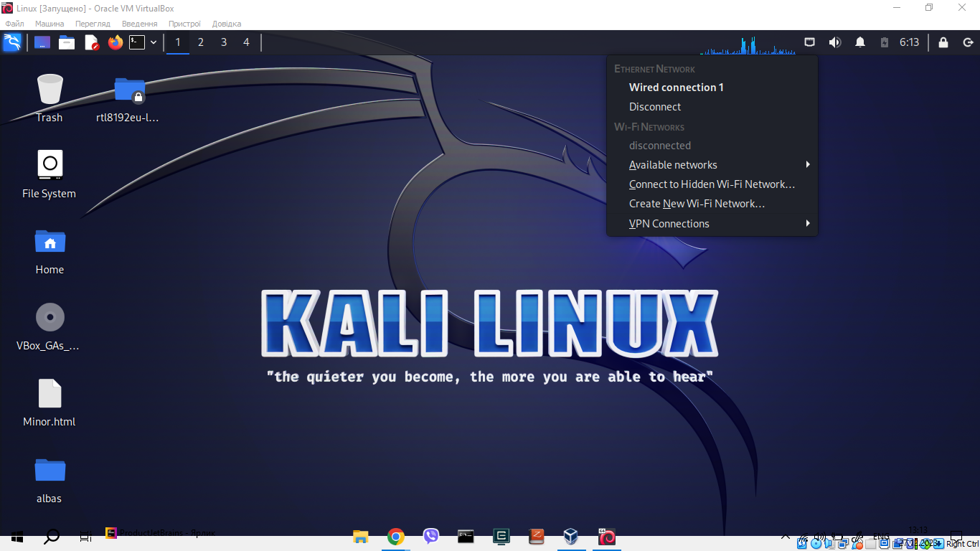Launch the text editor from the panel
The height and width of the screenshot is (551, 980).
[92, 42]
